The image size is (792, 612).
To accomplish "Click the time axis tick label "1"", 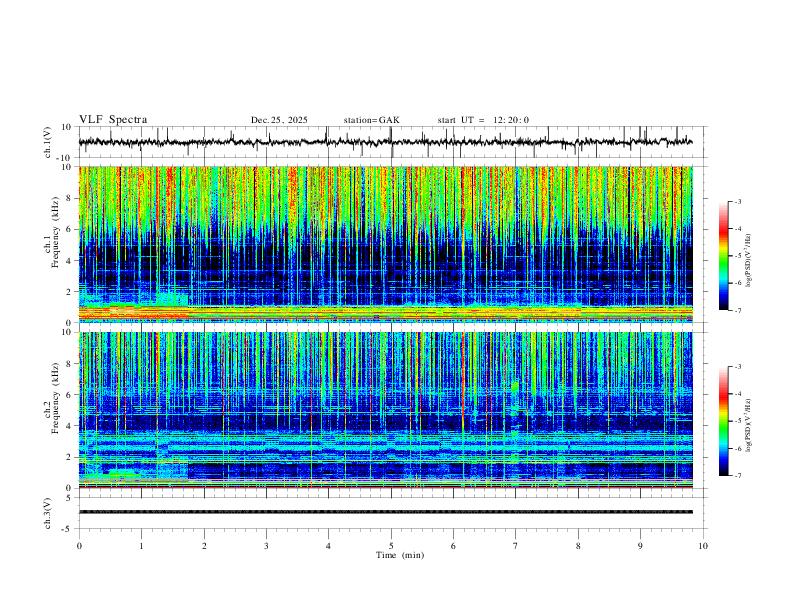I will (x=141, y=546).
